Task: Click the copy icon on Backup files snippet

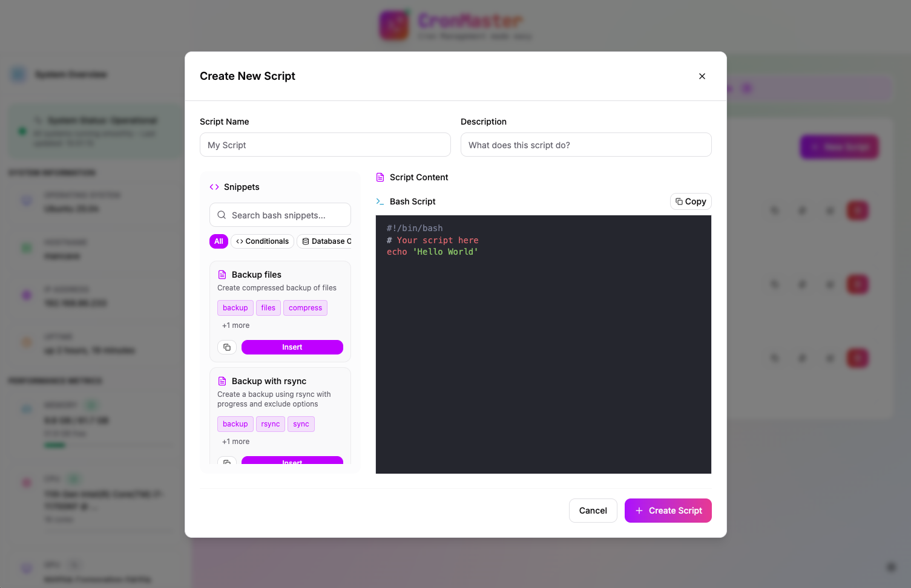Action: [x=227, y=347]
